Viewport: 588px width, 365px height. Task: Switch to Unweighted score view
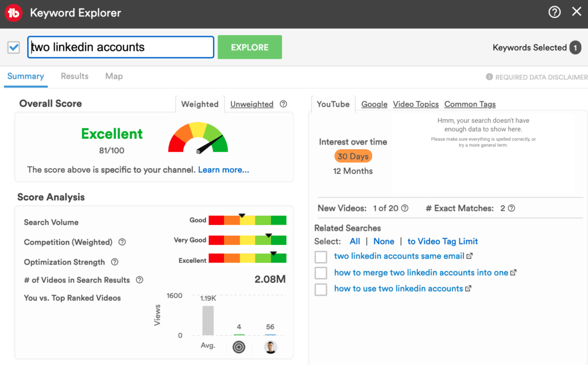(252, 104)
